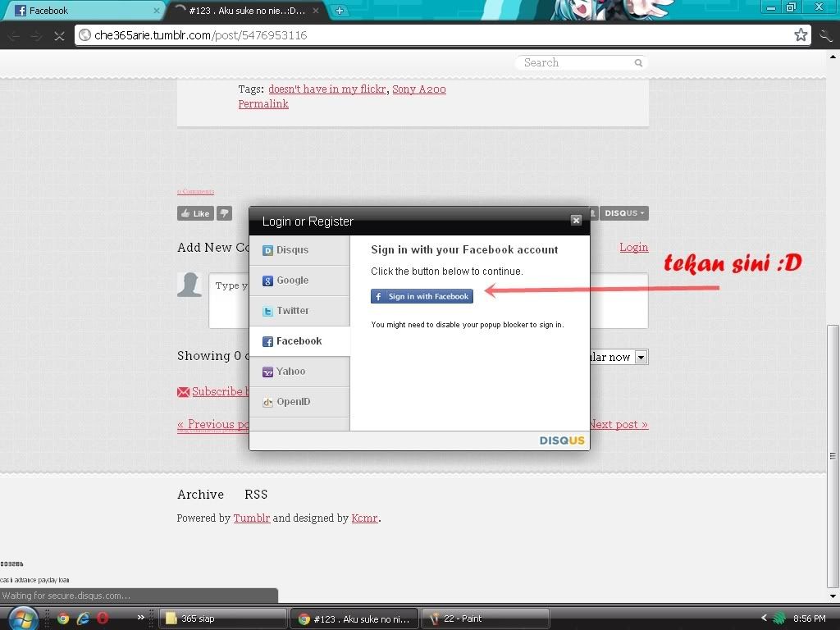Screen dimensions: 840x630
Task: Follow the Tumblr link in footer
Action: point(252,518)
